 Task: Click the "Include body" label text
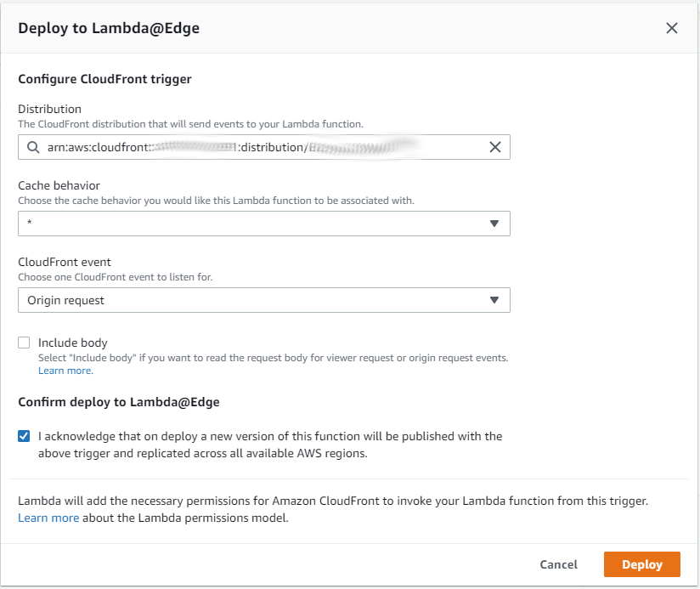(73, 343)
